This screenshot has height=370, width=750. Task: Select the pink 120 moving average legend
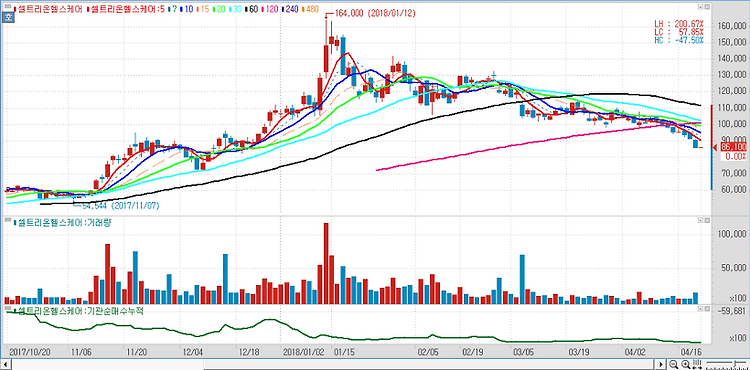[x=271, y=9]
